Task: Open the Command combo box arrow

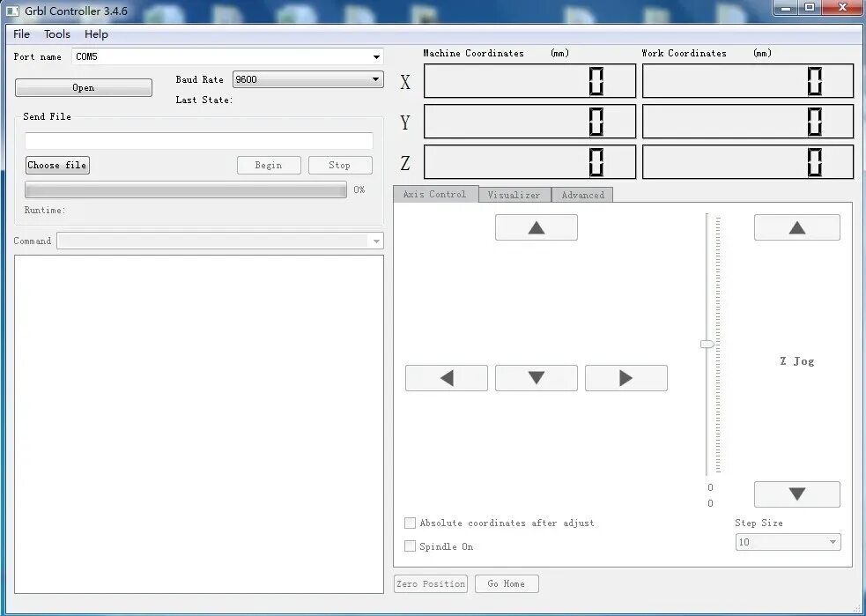Action: pos(376,241)
